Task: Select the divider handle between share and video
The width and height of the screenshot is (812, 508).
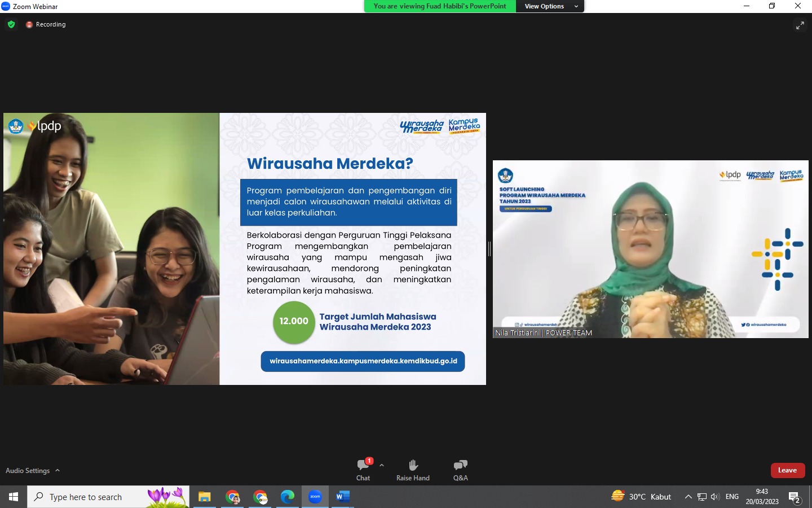Action: (489, 249)
